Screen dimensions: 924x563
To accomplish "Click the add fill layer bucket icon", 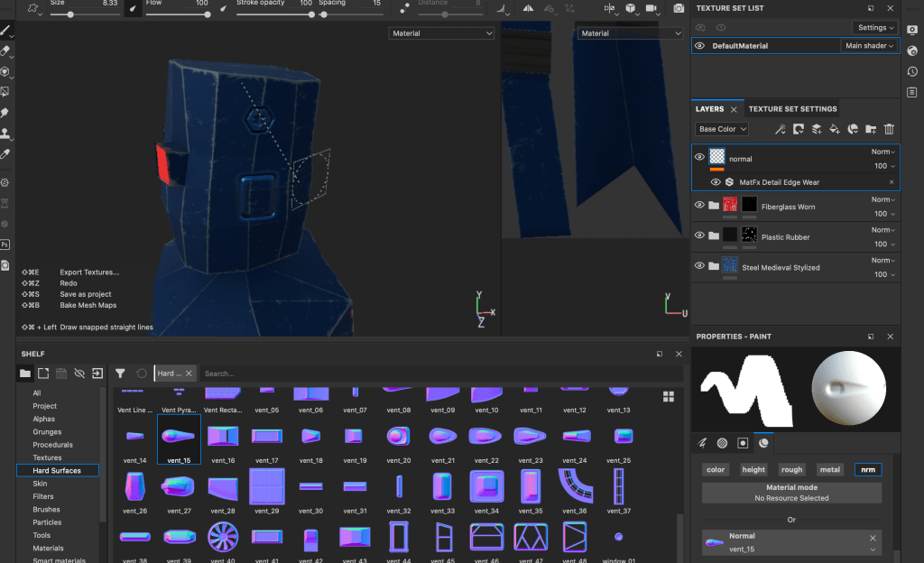I will [x=835, y=129].
